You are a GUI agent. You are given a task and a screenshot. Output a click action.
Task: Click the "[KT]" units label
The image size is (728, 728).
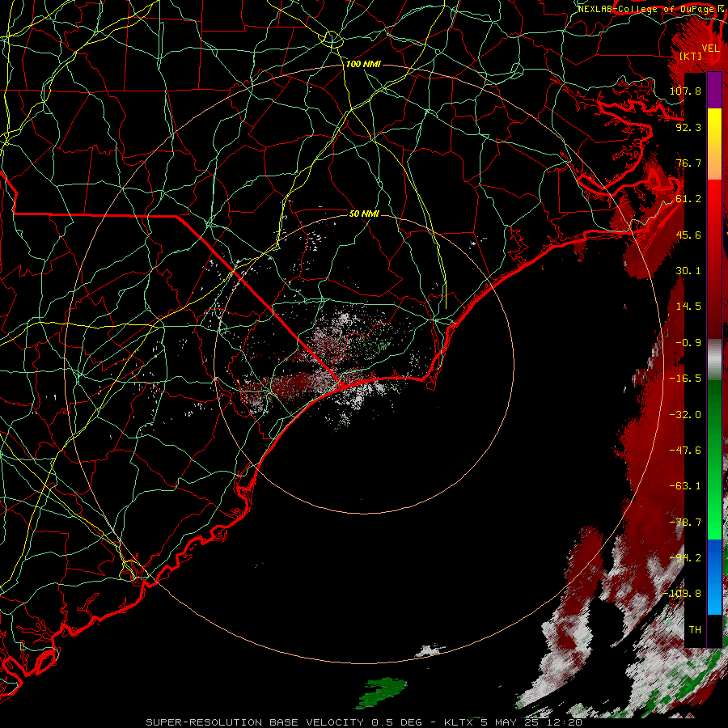coord(691,56)
